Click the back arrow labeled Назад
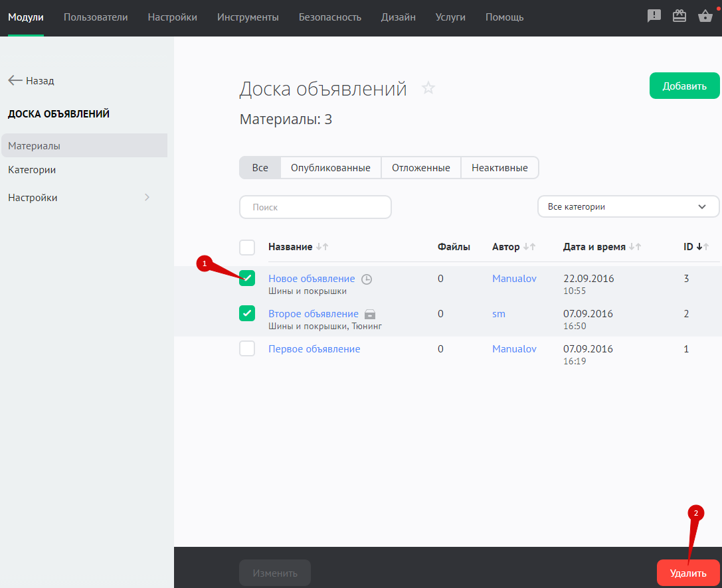Screen dimensions: 722x588 (x=31, y=80)
